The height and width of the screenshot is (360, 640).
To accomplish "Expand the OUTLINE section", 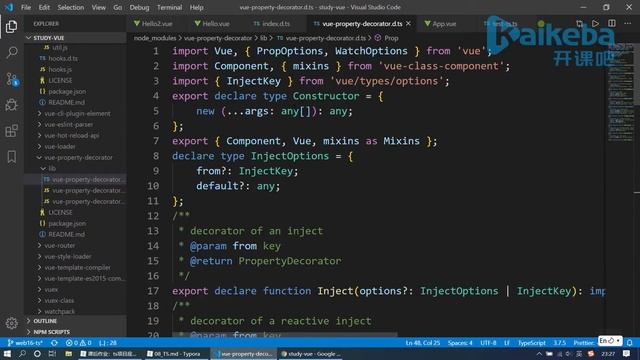I will 76,321.
